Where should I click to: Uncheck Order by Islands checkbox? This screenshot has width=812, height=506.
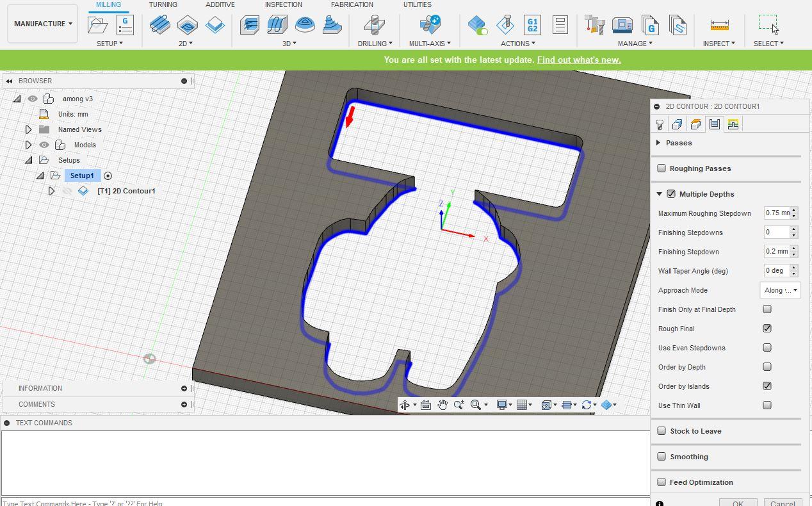767,386
